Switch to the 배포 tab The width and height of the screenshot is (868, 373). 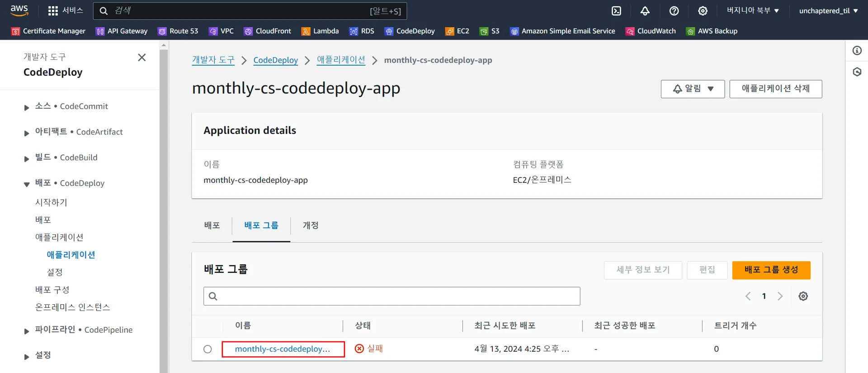212,225
